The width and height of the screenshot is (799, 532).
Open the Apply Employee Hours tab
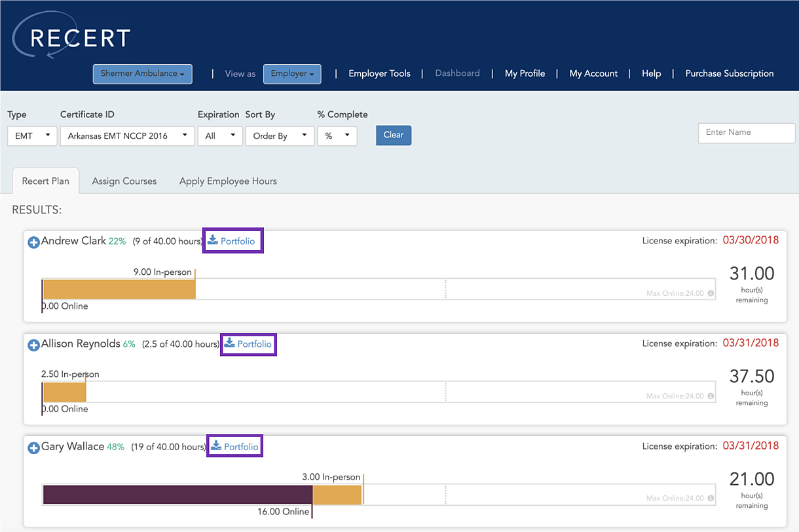228,181
